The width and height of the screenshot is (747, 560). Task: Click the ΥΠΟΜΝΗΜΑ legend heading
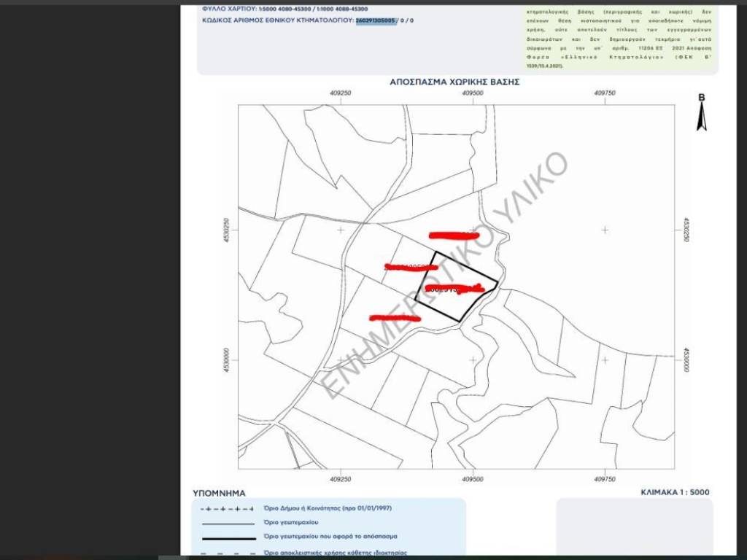click(219, 493)
